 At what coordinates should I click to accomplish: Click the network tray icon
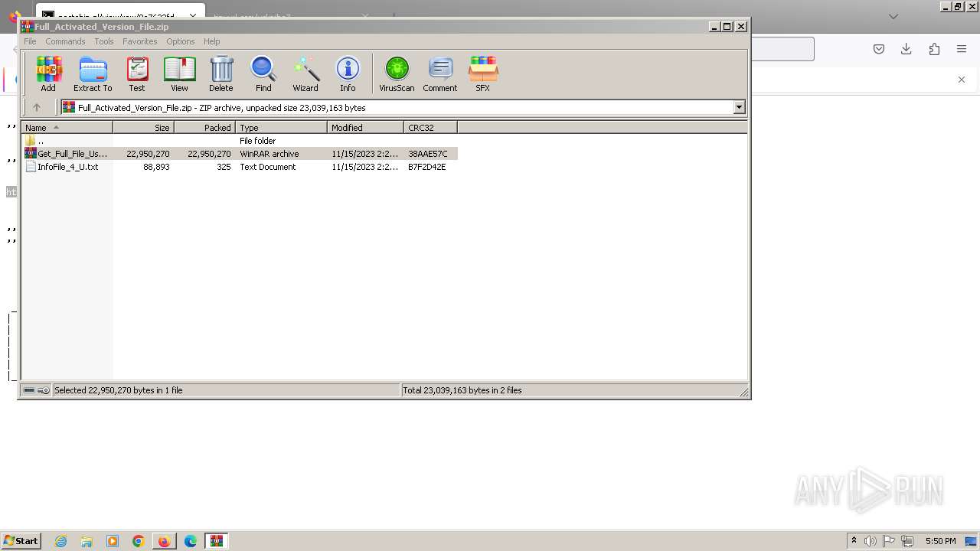[907, 541]
